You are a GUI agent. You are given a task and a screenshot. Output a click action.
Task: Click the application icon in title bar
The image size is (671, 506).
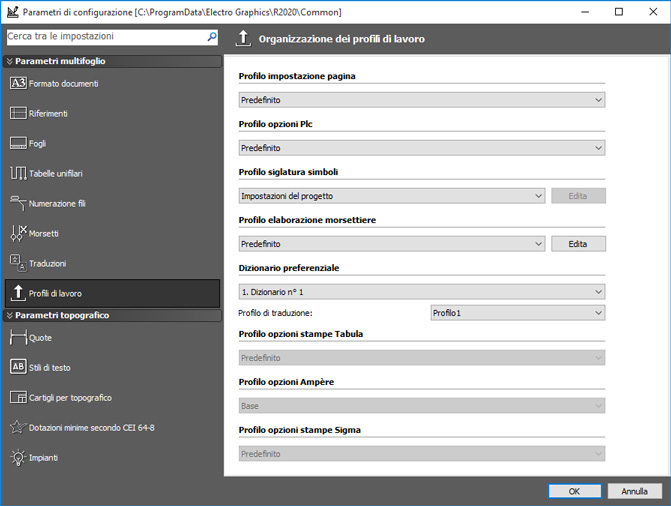(x=13, y=12)
